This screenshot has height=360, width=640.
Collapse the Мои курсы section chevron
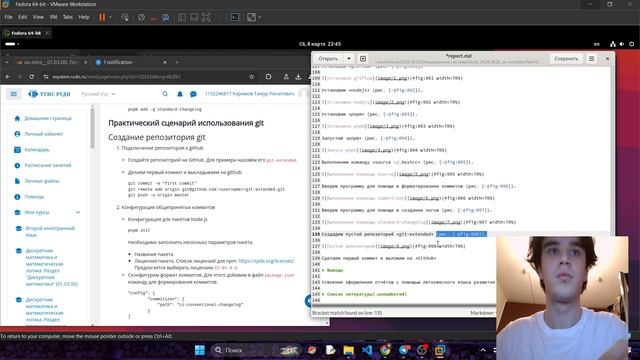pos(78,212)
